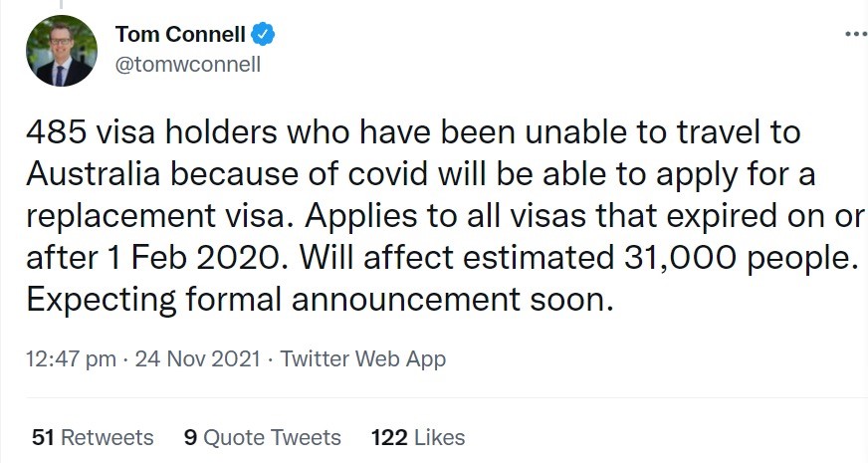868x463 pixels.
Task: View the 51 Retweets list
Action: click(93, 437)
